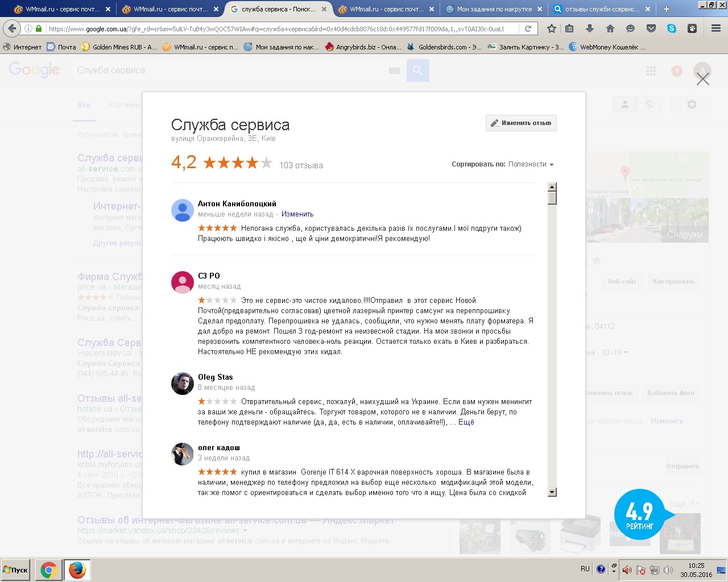Screen dimensions: 728x582
Task: Click Изменить отзыв button
Action: pyautogui.click(x=521, y=123)
